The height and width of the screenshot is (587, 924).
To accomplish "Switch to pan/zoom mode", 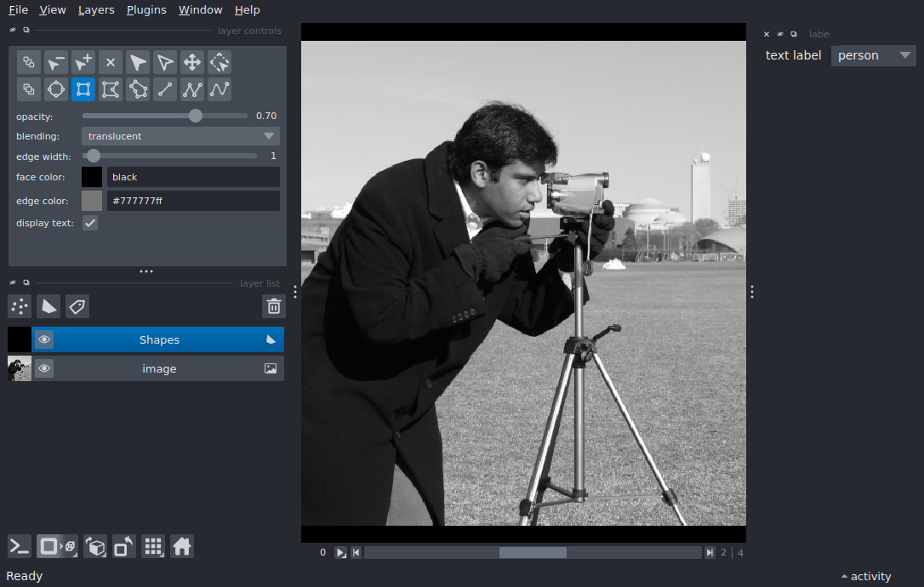I will click(x=192, y=62).
